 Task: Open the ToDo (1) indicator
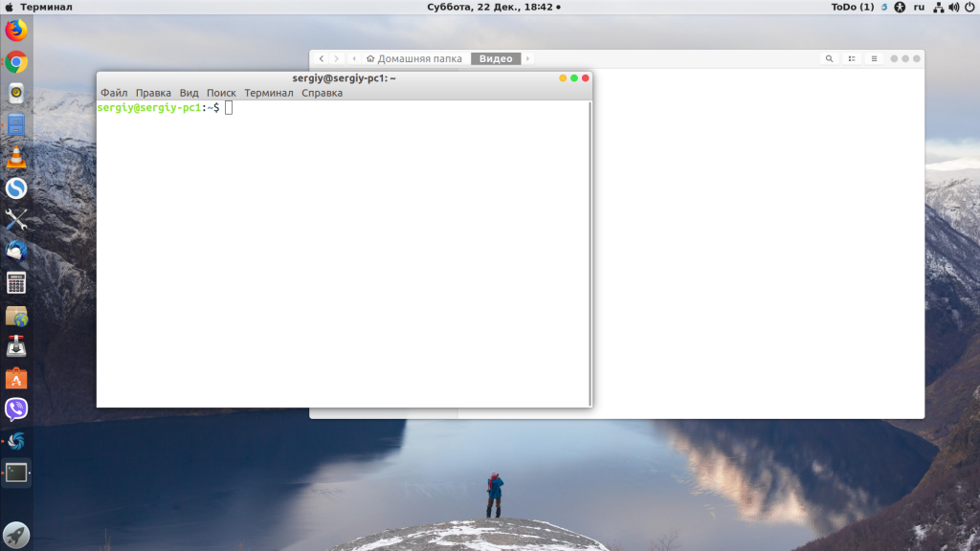[852, 7]
